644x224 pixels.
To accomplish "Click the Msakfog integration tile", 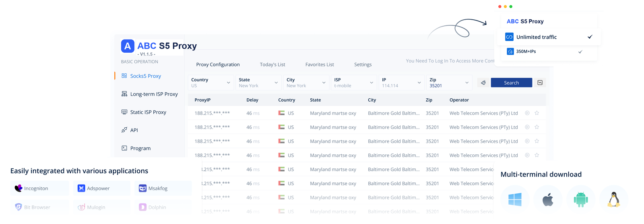I will pyautogui.click(x=163, y=188).
